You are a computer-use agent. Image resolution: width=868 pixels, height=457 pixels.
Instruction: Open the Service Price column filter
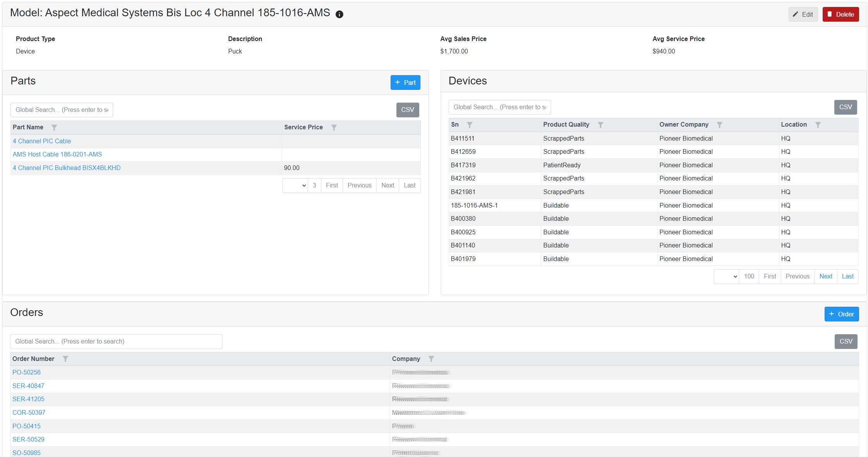click(x=334, y=127)
